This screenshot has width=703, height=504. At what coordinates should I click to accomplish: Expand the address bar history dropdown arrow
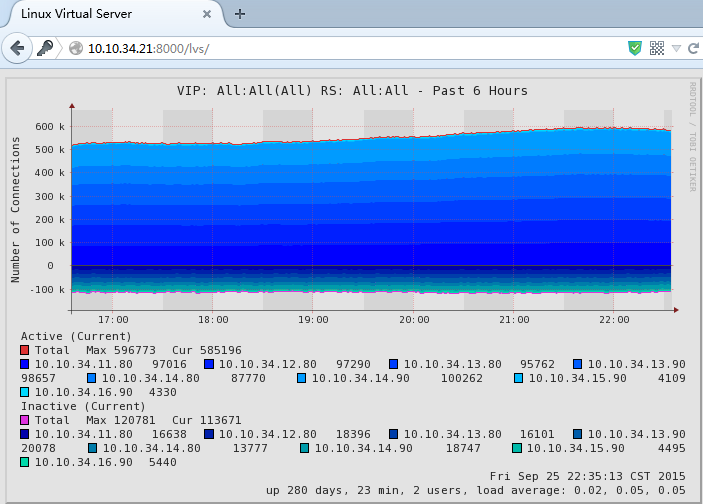676,48
